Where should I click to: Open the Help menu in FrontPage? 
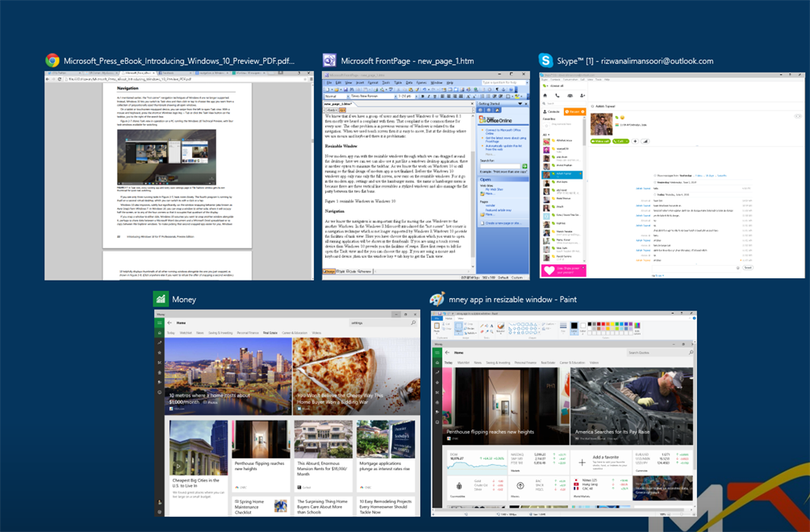click(x=450, y=82)
